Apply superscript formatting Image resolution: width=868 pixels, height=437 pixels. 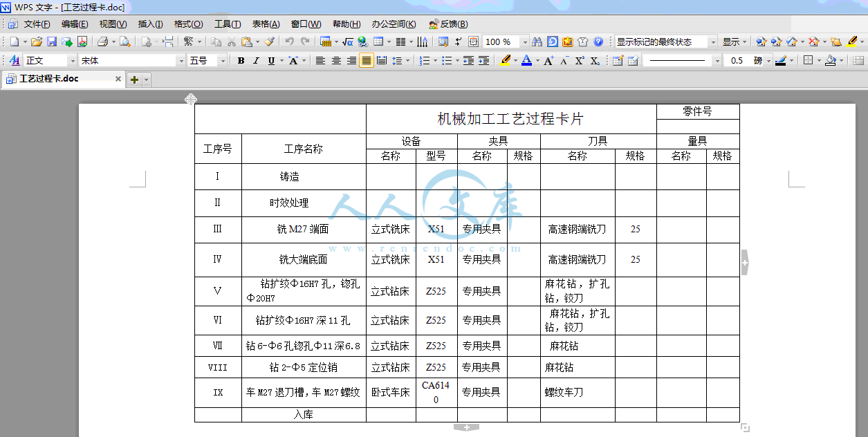pyautogui.click(x=580, y=61)
